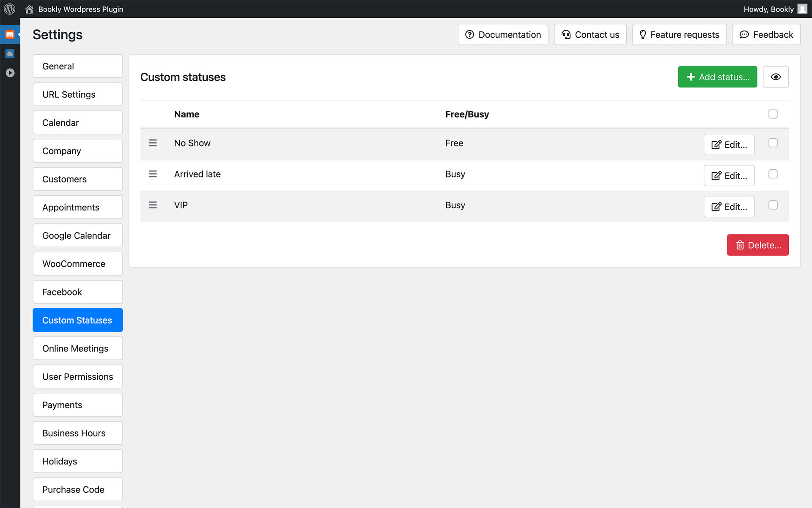Viewport: 812px width, 508px height.
Task: Open the Documentation link
Action: 502,35
